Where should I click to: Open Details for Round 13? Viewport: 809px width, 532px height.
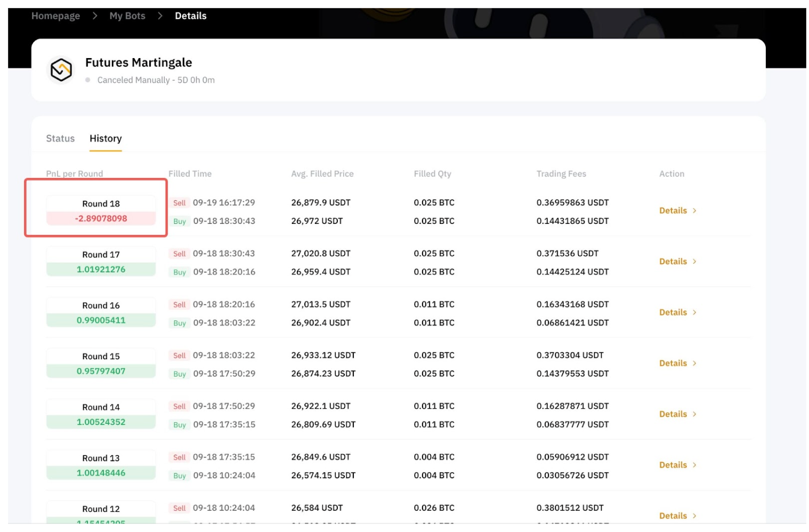pyautogui.click(x=673, y=465)
